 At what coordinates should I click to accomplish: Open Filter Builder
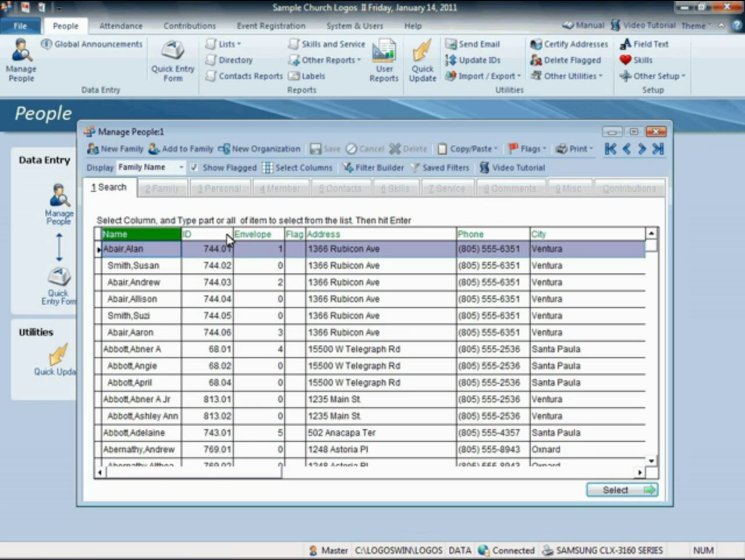click(373, 167)
